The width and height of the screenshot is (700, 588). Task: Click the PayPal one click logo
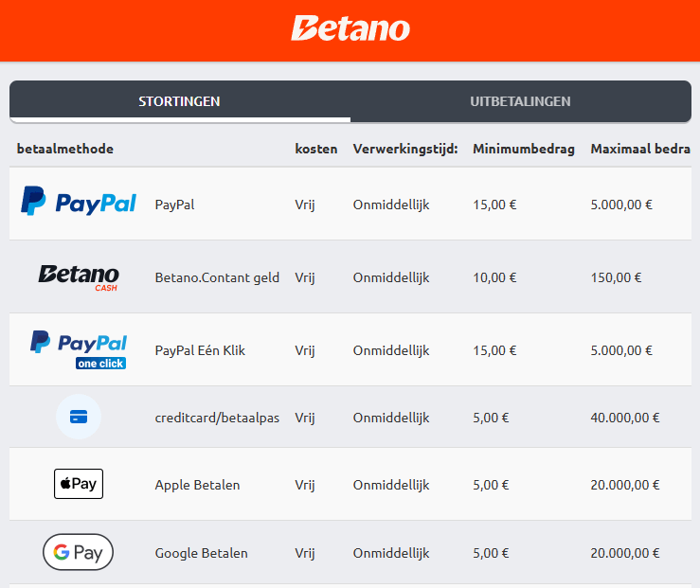tap(79, 349)
